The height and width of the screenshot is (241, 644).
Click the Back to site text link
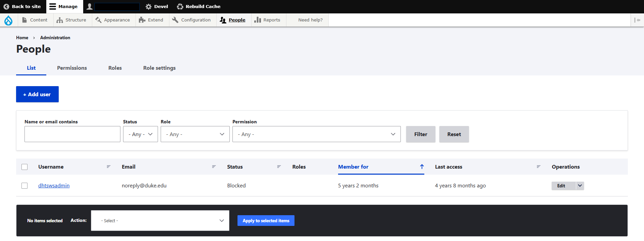[x=26, y=6]
